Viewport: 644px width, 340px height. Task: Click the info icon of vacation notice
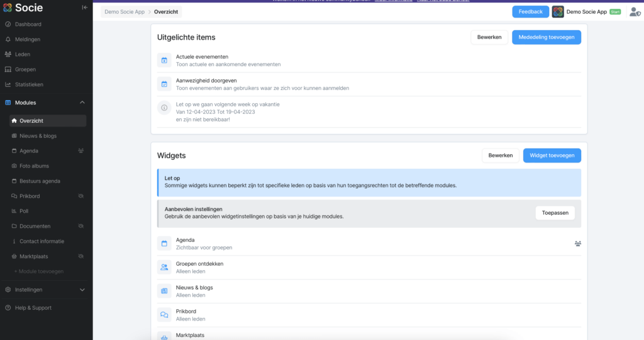tap(164, 108)
